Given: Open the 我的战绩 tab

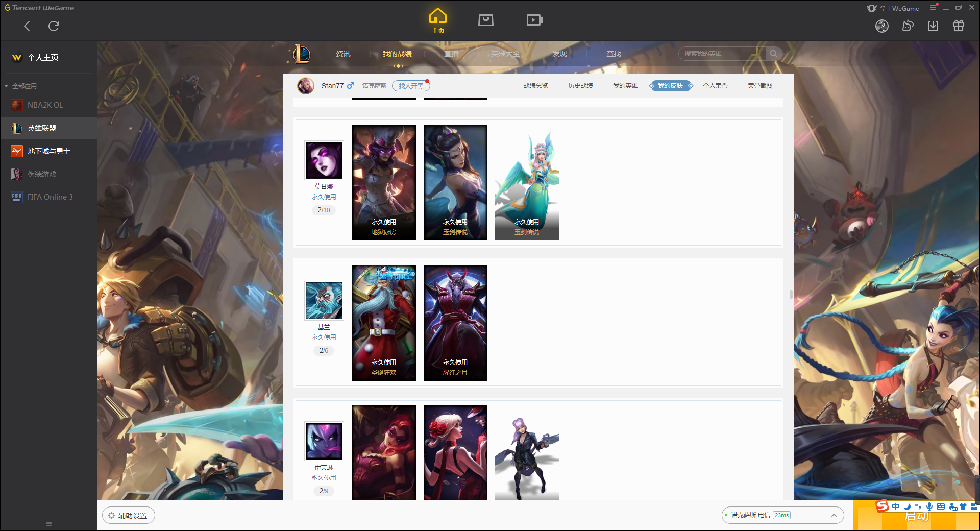Looking at the screenshot, I should point(397,54).
